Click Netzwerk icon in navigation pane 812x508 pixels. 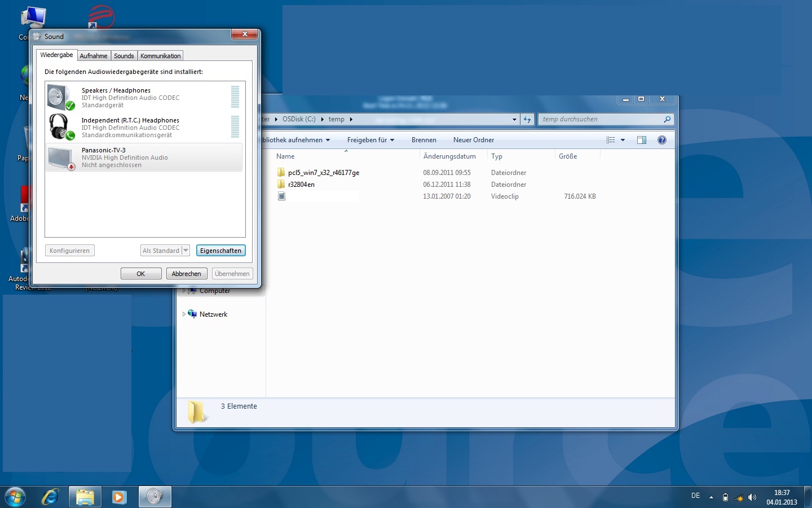192,314
